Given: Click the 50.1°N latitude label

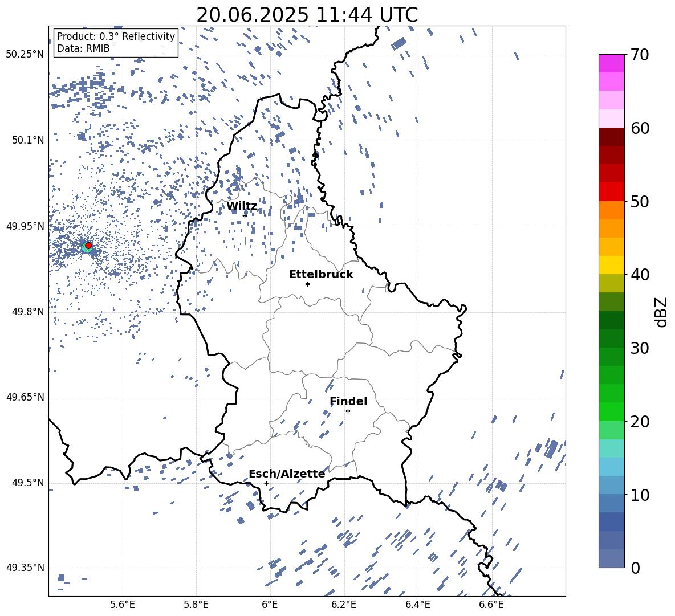Looking at the screenshot, I should 27,141.
